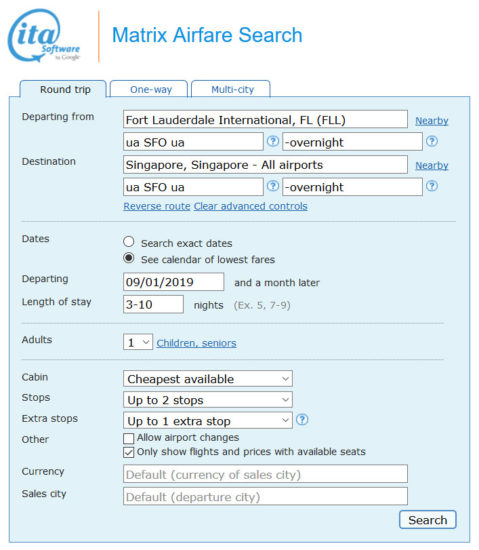
Task: Open help for destination extension codes field
Action: click(x=432, y=186)
